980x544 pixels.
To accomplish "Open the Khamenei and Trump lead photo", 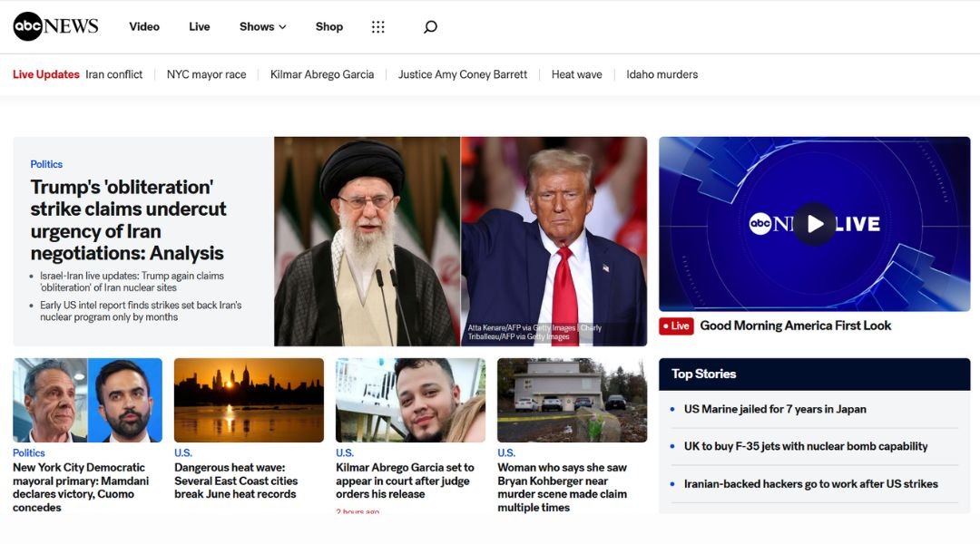I will click(x=461, y=241).
